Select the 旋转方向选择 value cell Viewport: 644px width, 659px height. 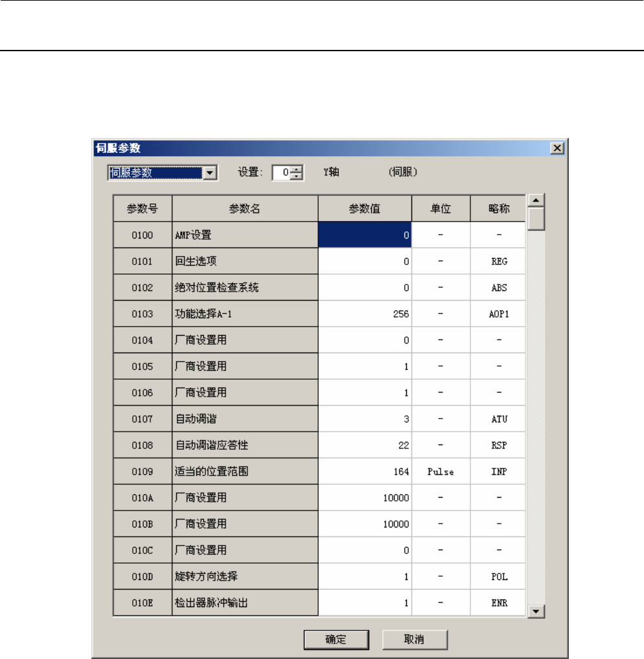tap(365, 577)
